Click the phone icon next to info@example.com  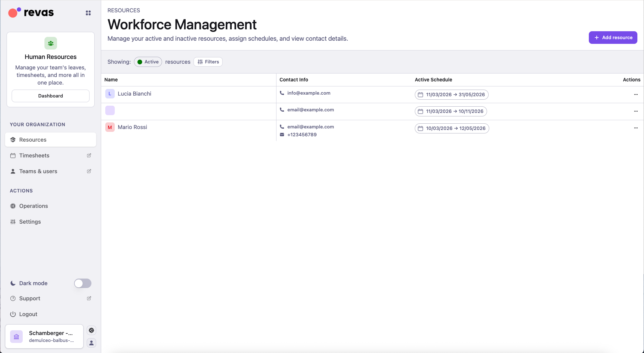pyautogui.click(x=281, y=93)
